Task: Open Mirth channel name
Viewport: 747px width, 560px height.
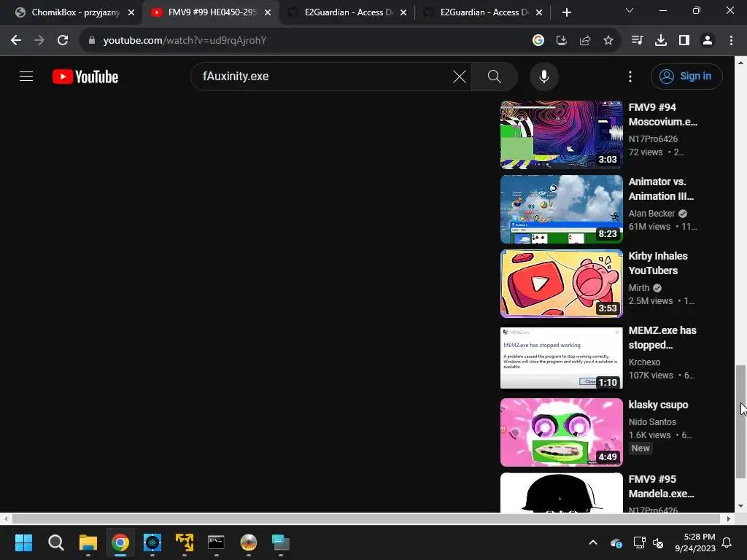Action: click(x=639, y=287)
